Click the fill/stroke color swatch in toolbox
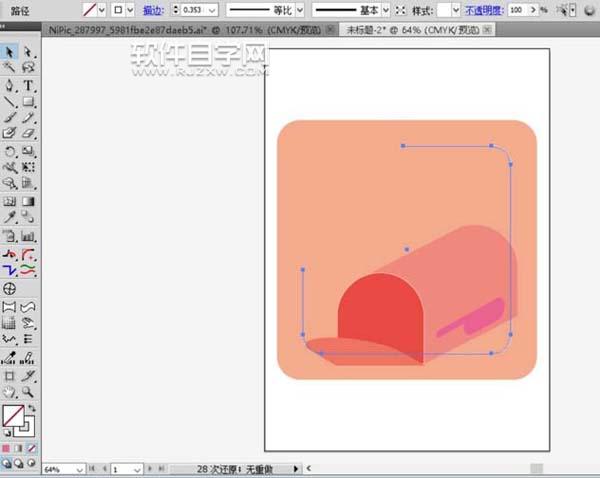Image resolution: width=600 pixels, height=478 pixels. pyautogui.click(x=13, y=415)
